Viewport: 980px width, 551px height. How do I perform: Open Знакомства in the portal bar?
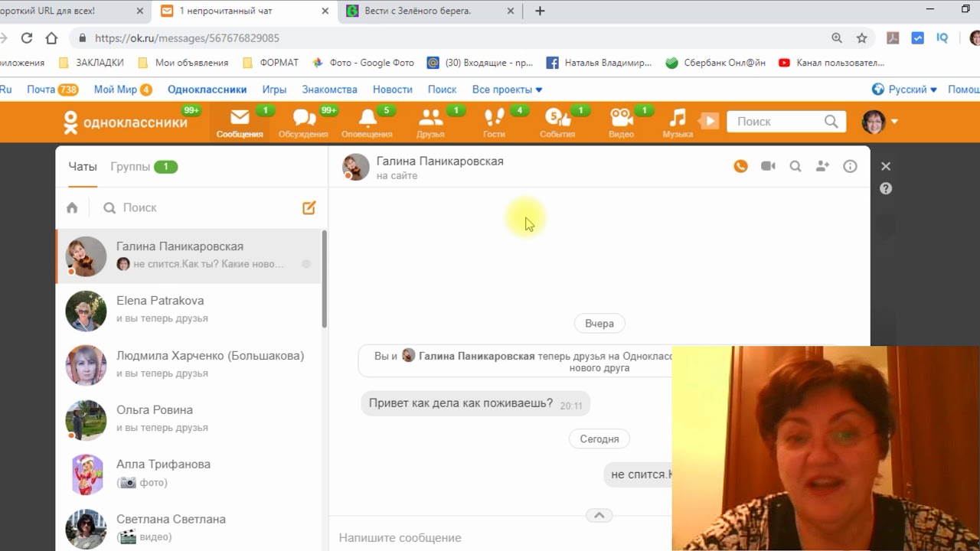329,90
